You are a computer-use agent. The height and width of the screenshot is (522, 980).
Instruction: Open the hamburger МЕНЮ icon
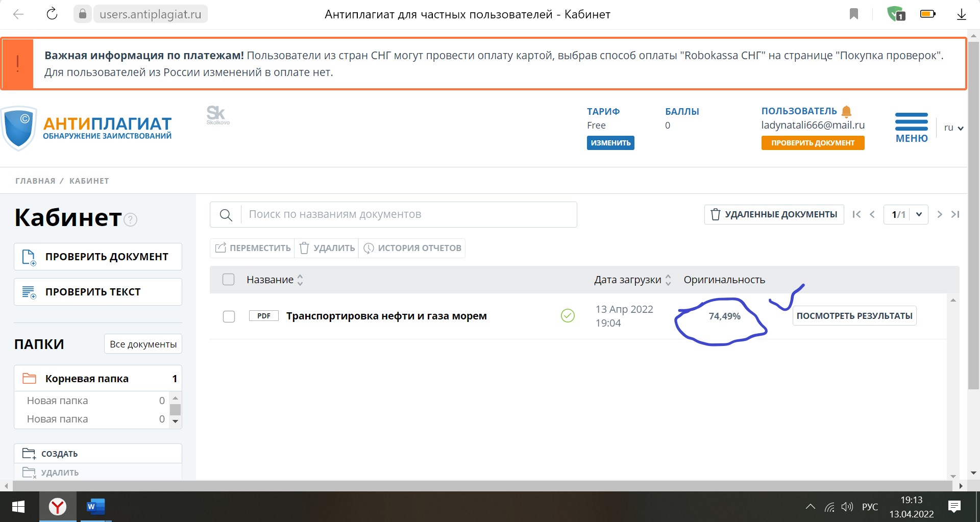click(x=911, y=122)
